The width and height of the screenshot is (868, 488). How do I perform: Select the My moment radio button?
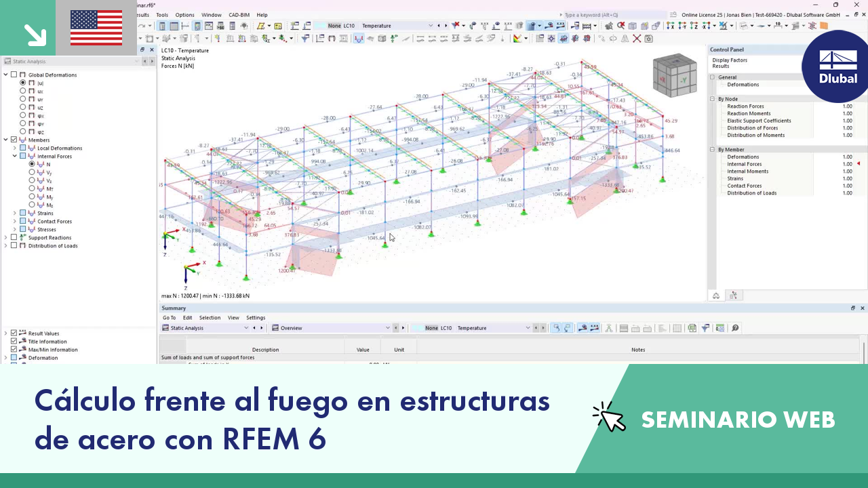coord(32,197)
